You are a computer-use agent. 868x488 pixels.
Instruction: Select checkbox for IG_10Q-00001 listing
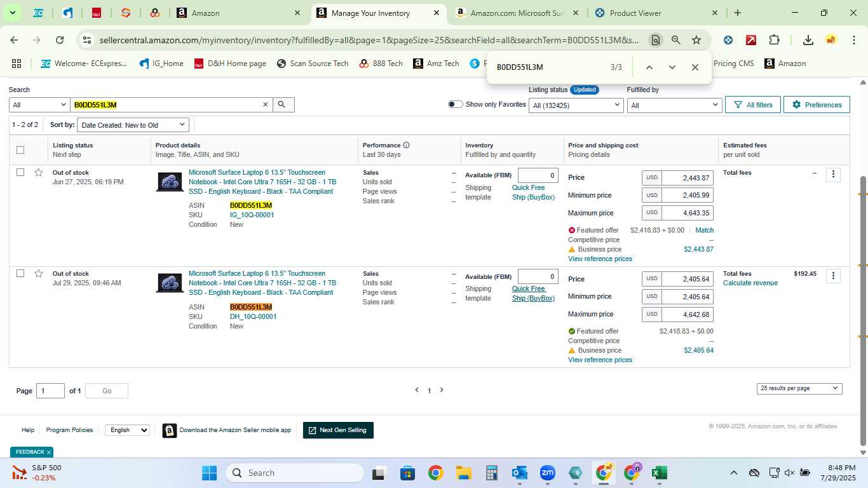(20, 172)
